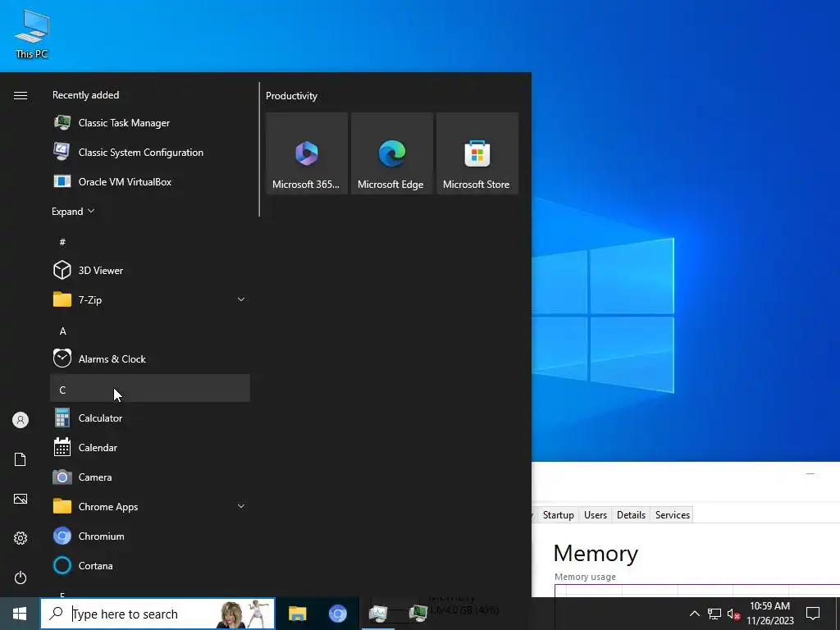This screenshot has height=630, width=840.
Task: Open File Explorer from the taskbar
Action: (x=297, y=614)
